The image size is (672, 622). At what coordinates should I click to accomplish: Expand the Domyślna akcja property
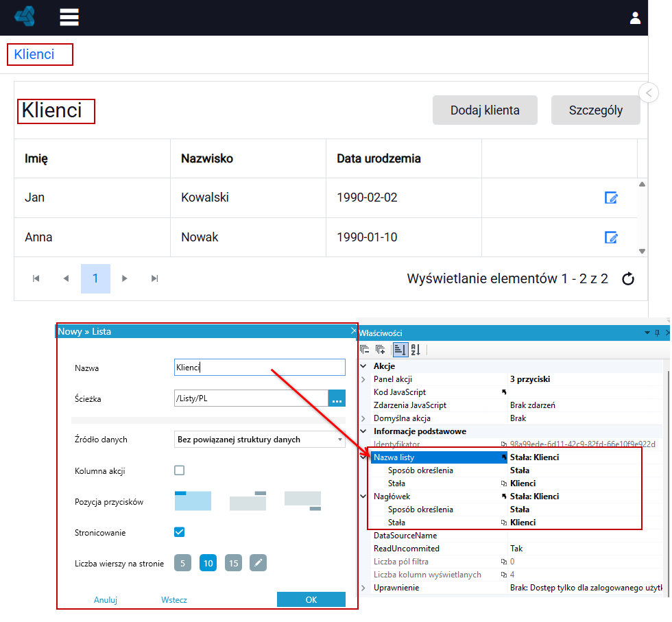363,418
